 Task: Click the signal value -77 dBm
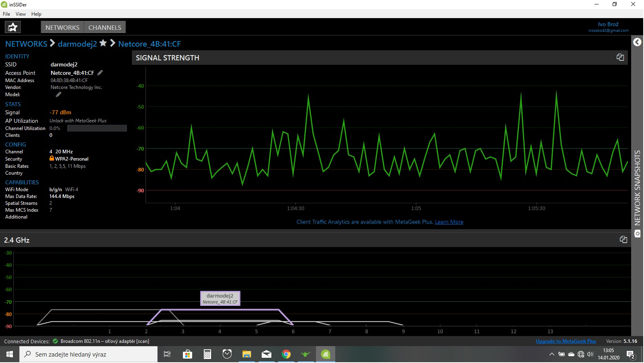click(60, 112)
